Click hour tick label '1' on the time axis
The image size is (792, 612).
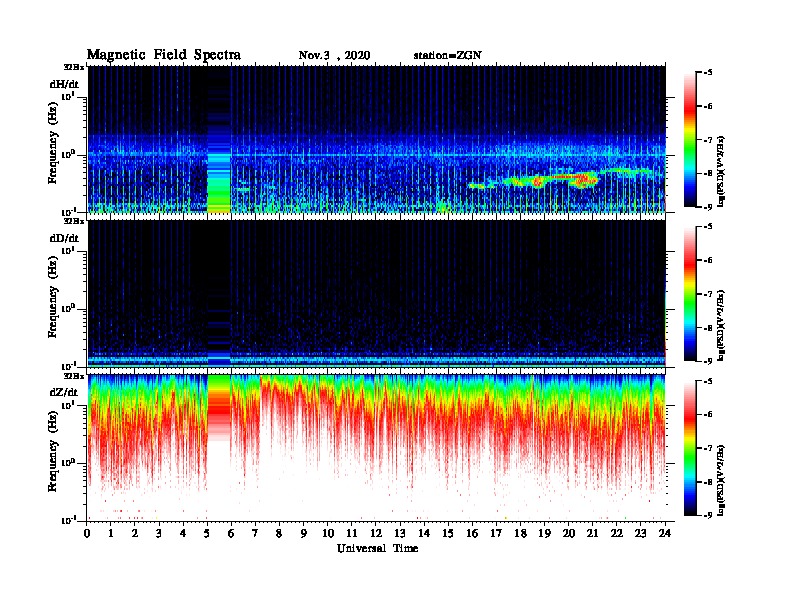pos(111,533)
